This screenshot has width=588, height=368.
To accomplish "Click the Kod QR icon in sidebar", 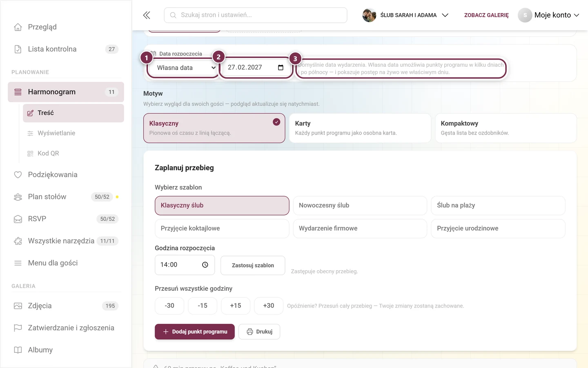I will [30, 153].
